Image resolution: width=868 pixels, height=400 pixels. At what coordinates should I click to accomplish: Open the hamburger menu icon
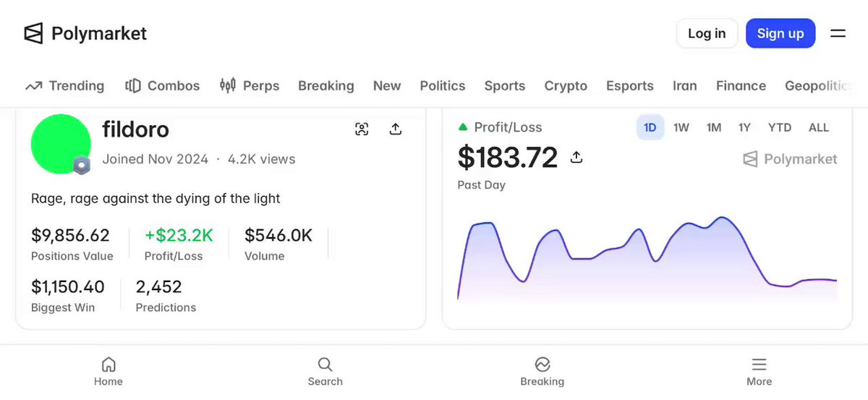click(x=838, y=33)
